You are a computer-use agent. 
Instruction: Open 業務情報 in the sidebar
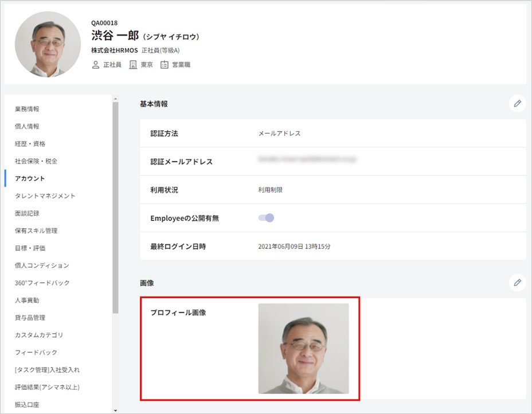tap(27, 109)
